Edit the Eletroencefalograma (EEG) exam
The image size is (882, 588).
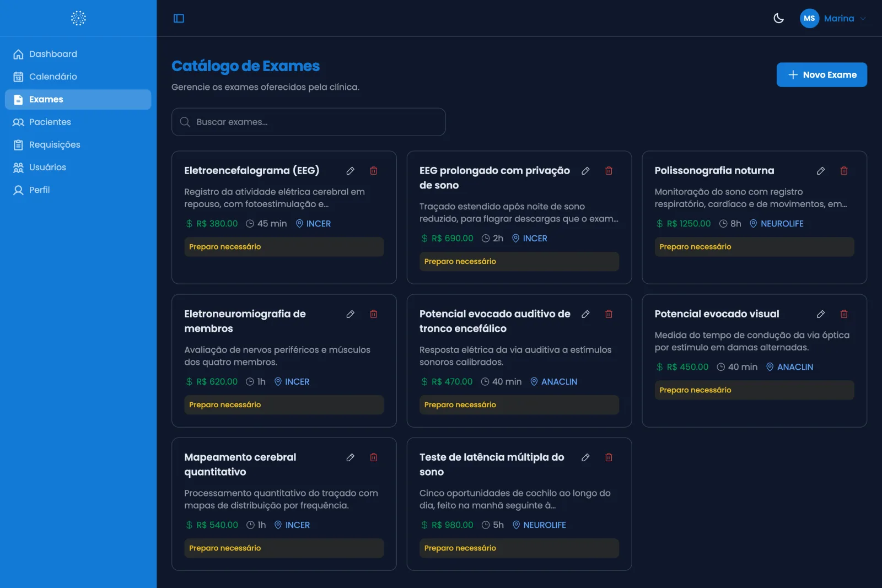[x=350, y=171]
